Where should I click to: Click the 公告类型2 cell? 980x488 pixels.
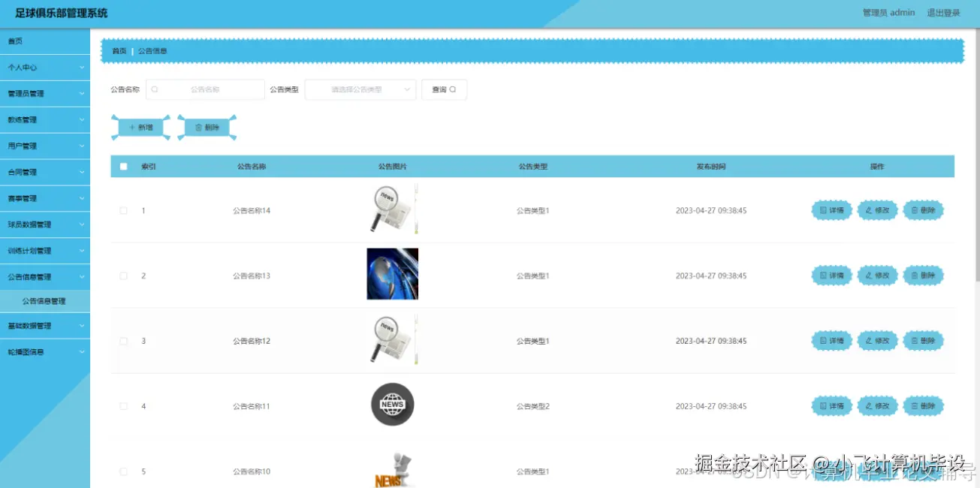(533, 406)
